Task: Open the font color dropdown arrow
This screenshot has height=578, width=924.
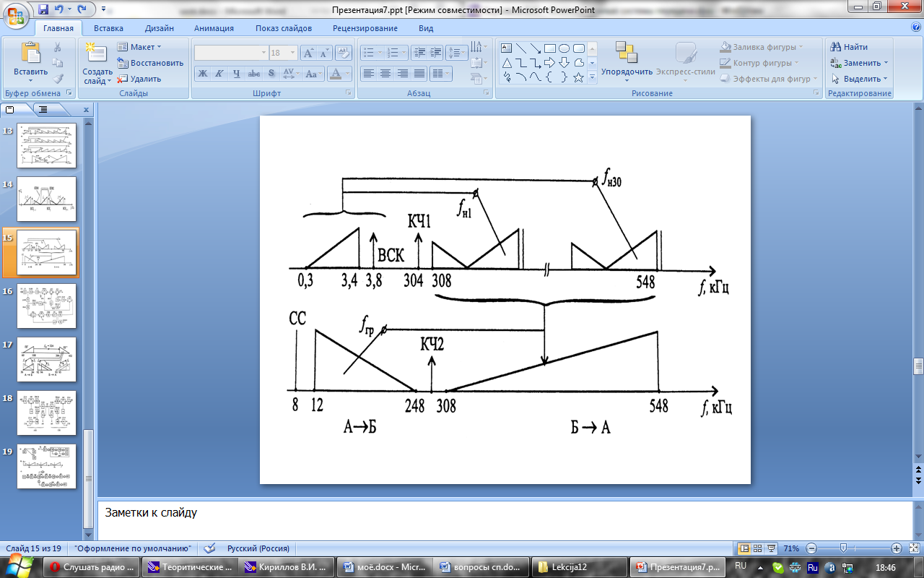Action: pyautogui.click(x=349, y=74)
